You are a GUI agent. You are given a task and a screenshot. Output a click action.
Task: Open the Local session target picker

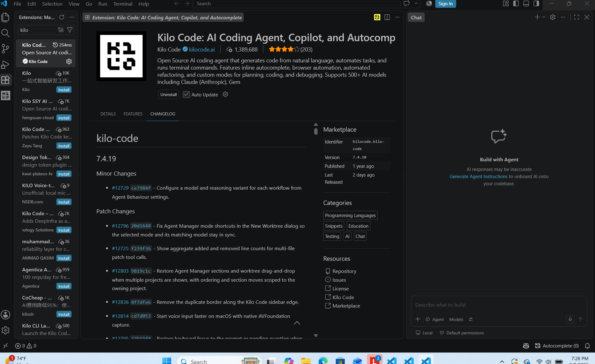[424, 333]
